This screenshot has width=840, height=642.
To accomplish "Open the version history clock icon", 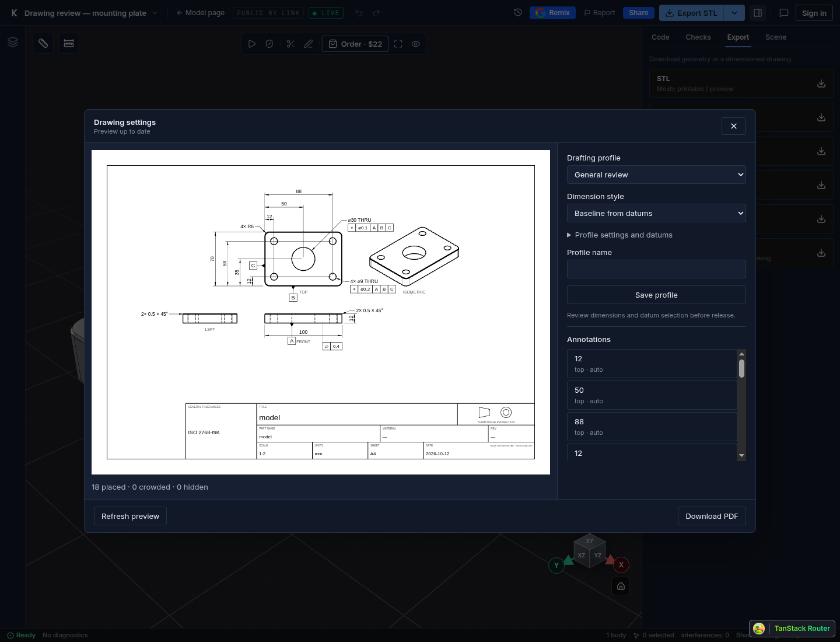I will (517, 13).
